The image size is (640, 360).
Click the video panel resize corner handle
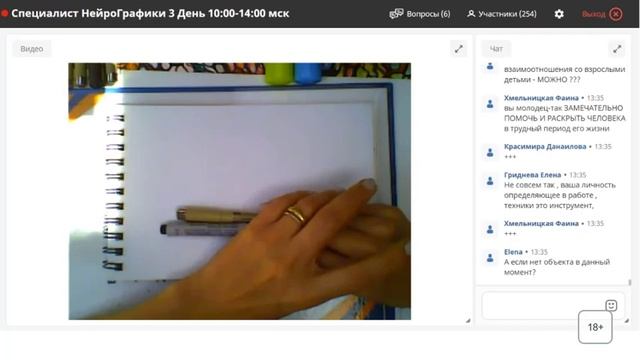pos(468,321)
